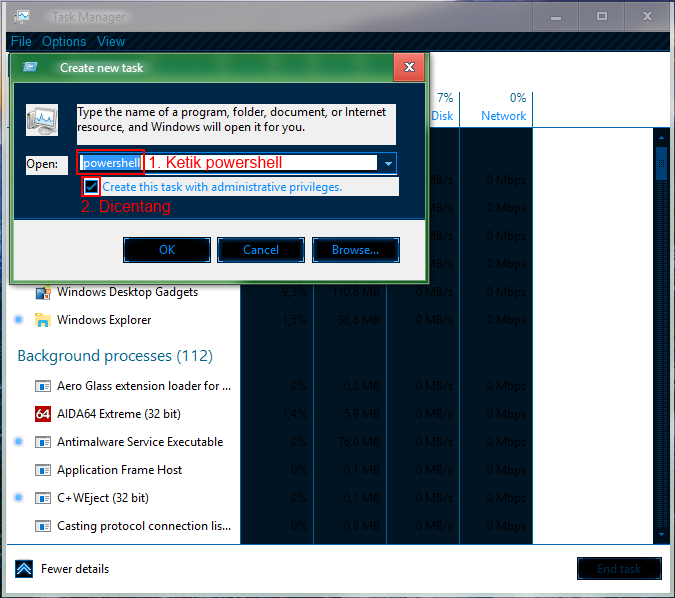Screen dimensions: 675x598
Task: Click the Browse... button
Action: [x=356, y=250]
